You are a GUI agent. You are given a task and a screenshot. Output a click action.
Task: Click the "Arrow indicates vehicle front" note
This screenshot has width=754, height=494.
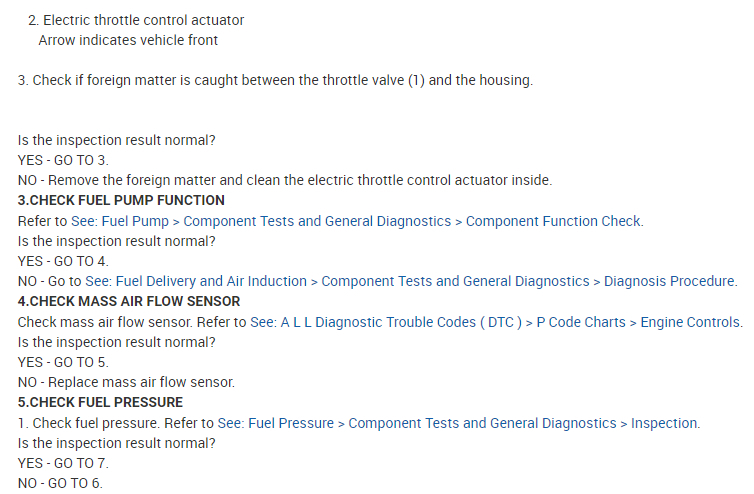(x=128, y=40)
